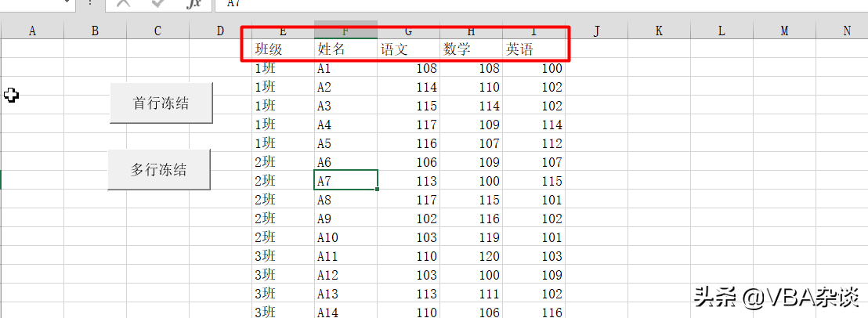This screenshot has height=318, width=868.
Task: Click the formula bar input showing A7
Action: pyautogui.click(x=540, y=5)
